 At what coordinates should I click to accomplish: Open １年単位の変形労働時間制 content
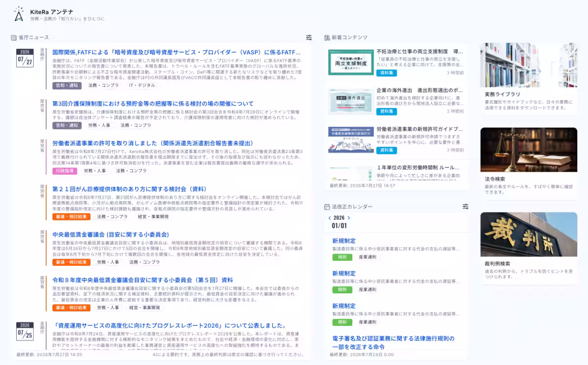click(x=418, y=167)
